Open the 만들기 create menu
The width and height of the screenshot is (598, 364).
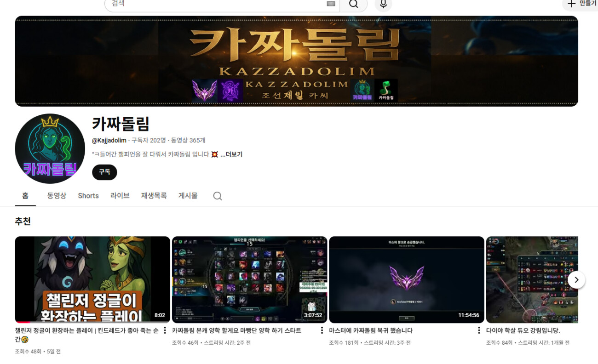click(x=581, y=4)
